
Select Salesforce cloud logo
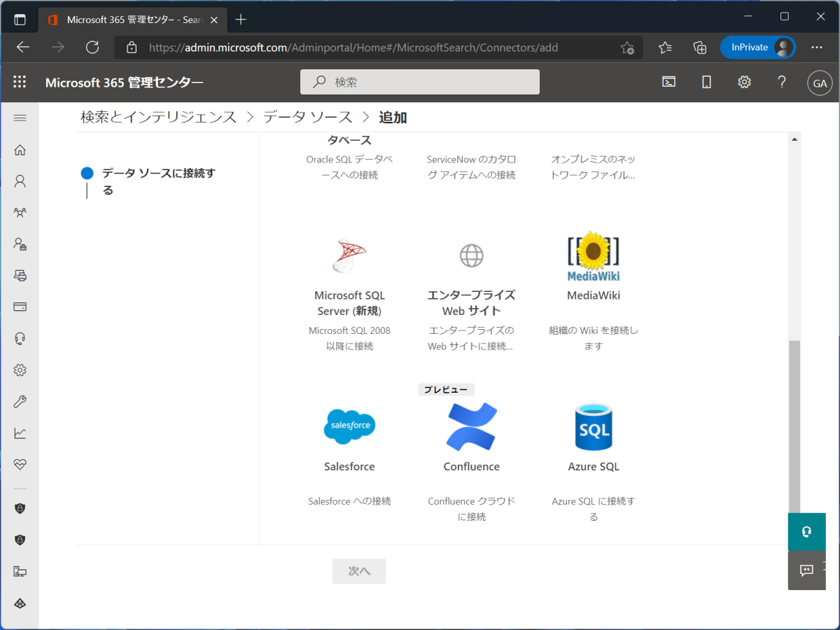tap(349, 426)
